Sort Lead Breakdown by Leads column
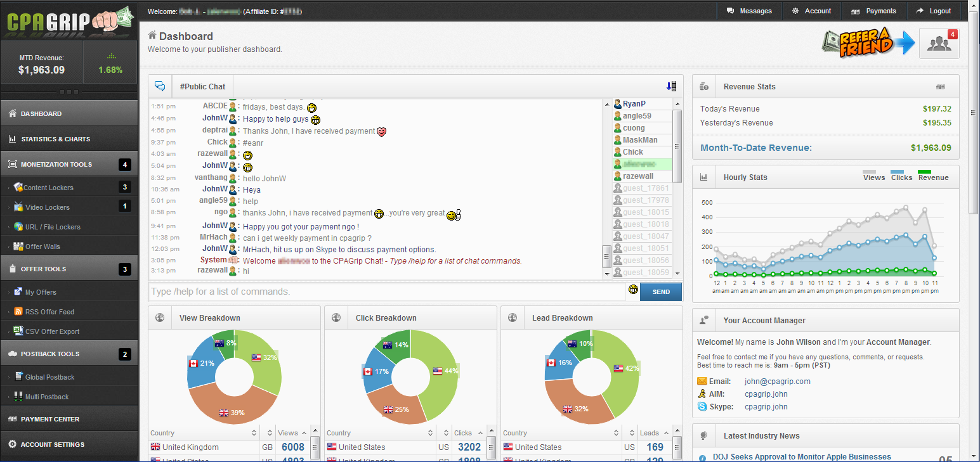This screenshot has width=980, height=462. (x=656, y=433)
